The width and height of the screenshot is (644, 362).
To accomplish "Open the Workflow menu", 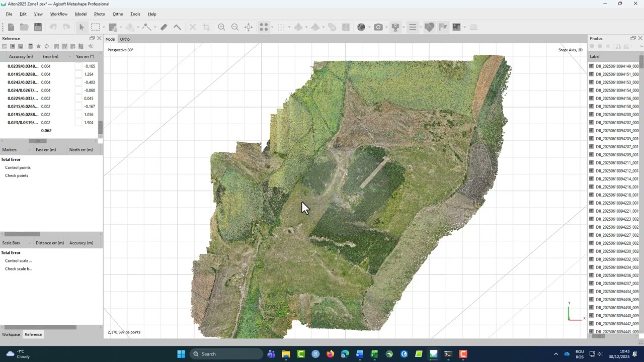I will coord(59,14).
